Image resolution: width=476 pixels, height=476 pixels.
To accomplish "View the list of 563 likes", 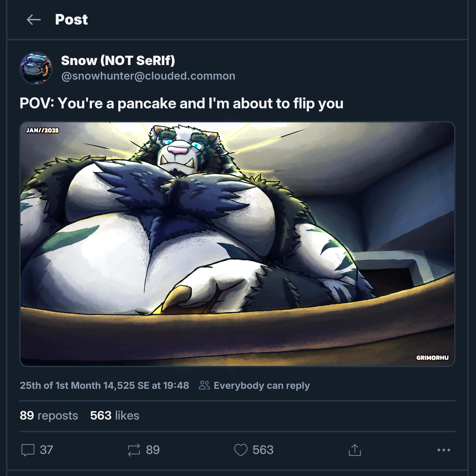I will 115,416.
